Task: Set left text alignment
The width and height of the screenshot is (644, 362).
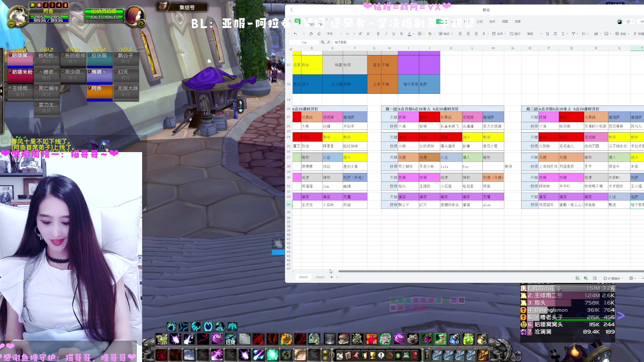Action: [x=460, y=34]
